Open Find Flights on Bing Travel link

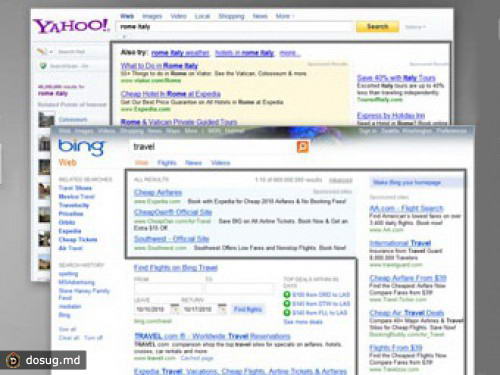176,268
